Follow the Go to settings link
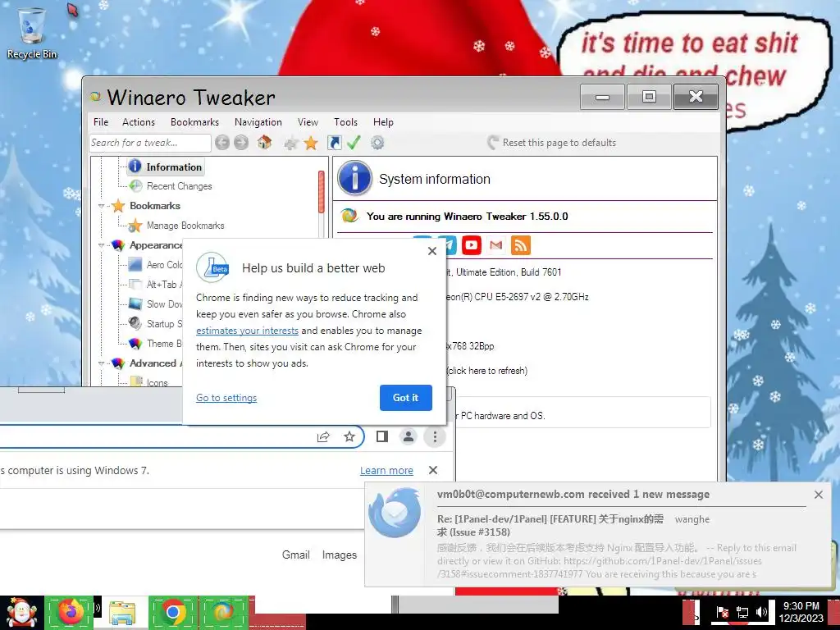Viewport: 840px width, 630px height. point(226,398)
